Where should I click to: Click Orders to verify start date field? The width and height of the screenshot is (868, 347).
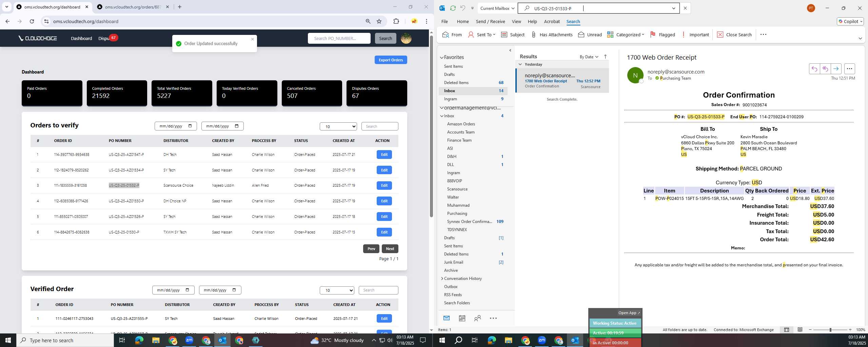click(x=176, y=126)
